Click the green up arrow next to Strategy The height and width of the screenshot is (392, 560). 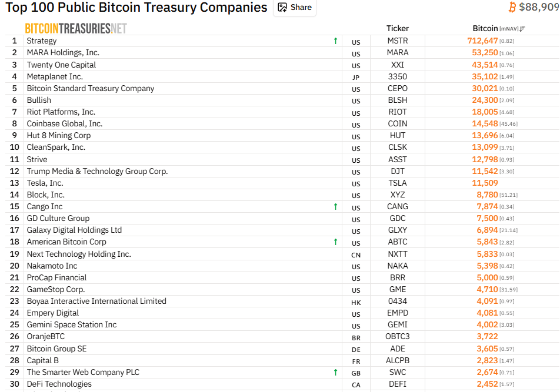pos(335,41)
